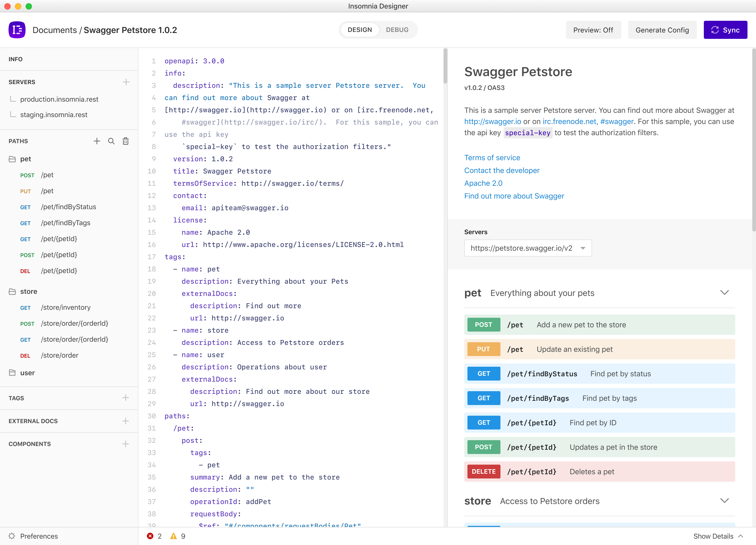The image size is (756, 545).
Task: Add a new tag with plus icon
Action: click(126, 398)
